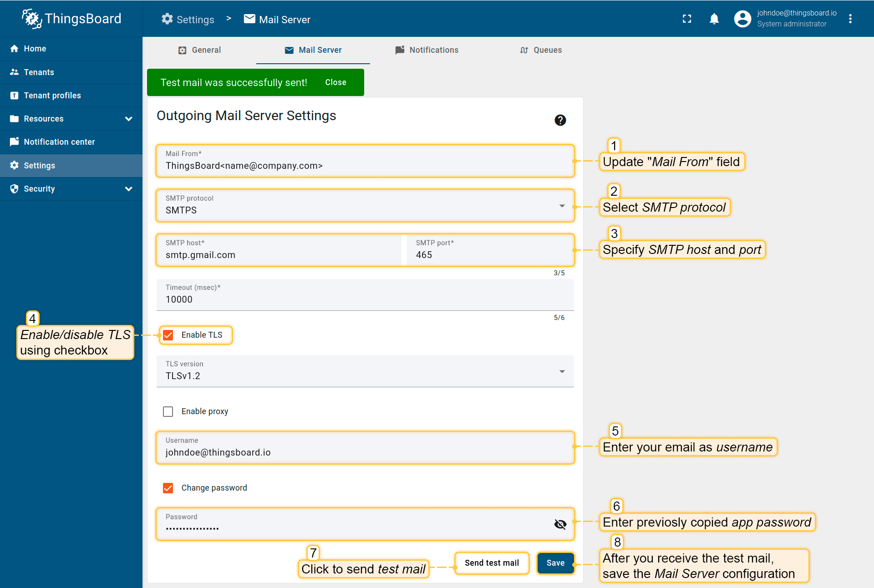Screen dimensions: 874x588
Task: Uncheck the Change password checkbox
Action: (x=168, y=488)
